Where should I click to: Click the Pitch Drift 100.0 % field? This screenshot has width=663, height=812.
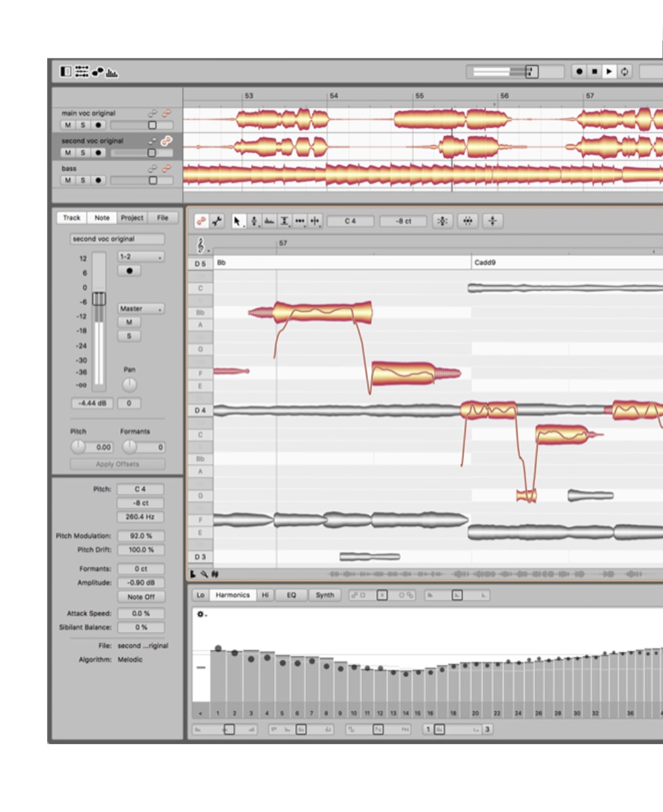[140, 549]
